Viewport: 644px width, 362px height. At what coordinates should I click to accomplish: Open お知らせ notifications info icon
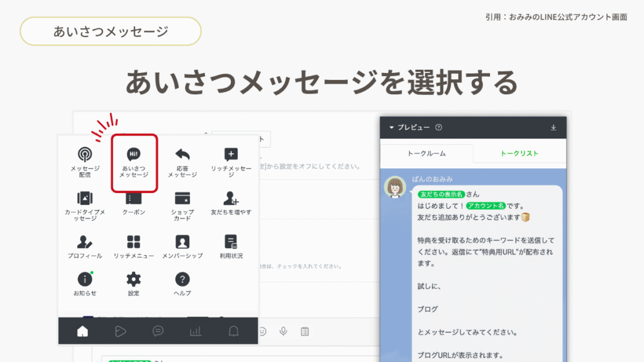tap(84, 283)
